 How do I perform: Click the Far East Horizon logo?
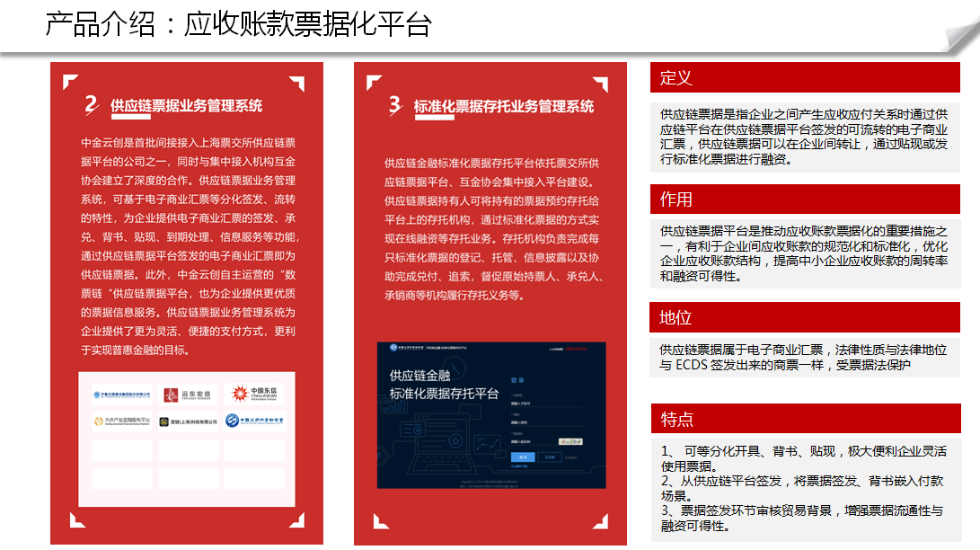tap(188, 395)
